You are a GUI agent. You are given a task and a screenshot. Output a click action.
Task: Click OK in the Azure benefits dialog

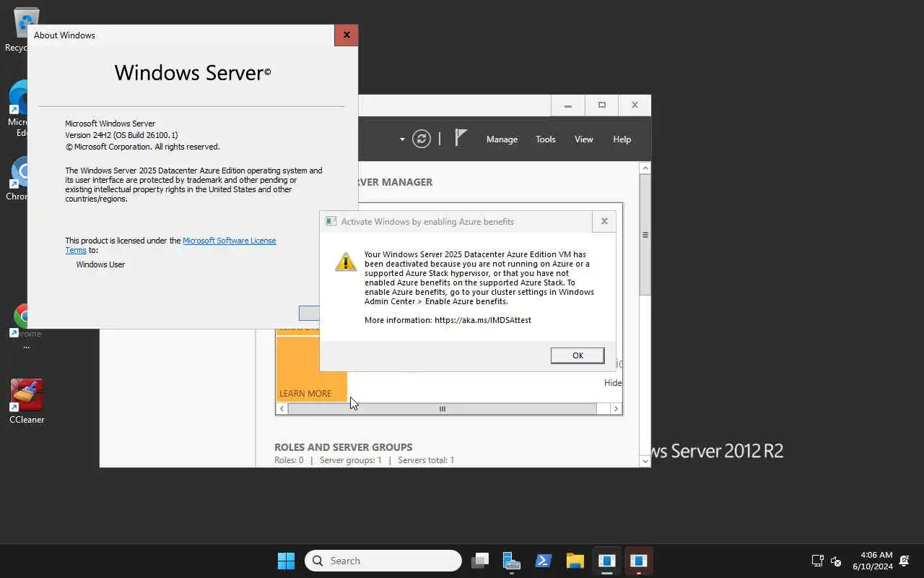tap(577, 355)
